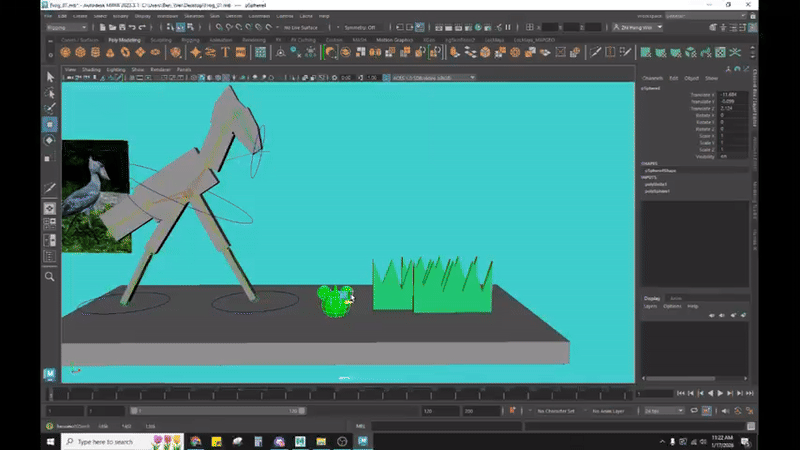Viewport: 800px width, 450px height.
Task: Activate the Lasso Select tool
Action: [50, 93]
